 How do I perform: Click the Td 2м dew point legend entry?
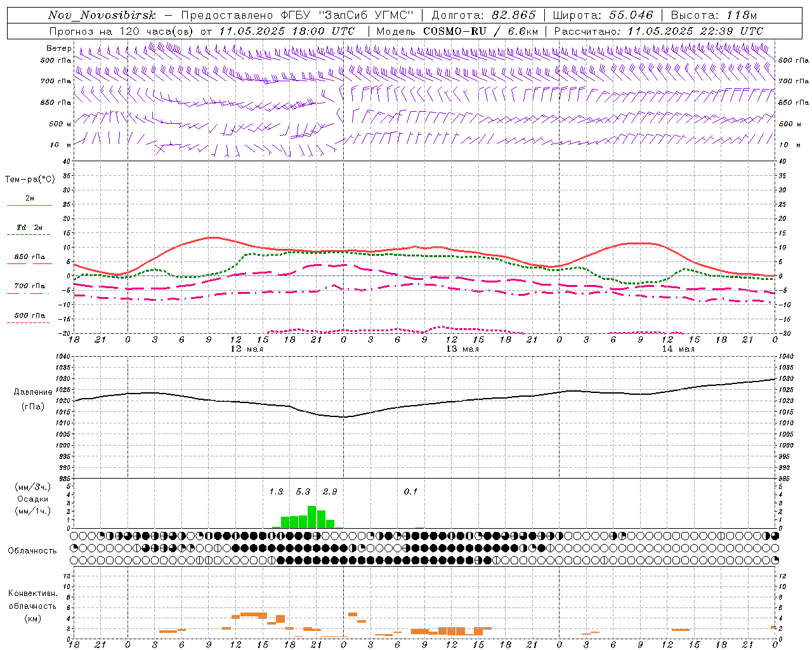pos(30,227)
